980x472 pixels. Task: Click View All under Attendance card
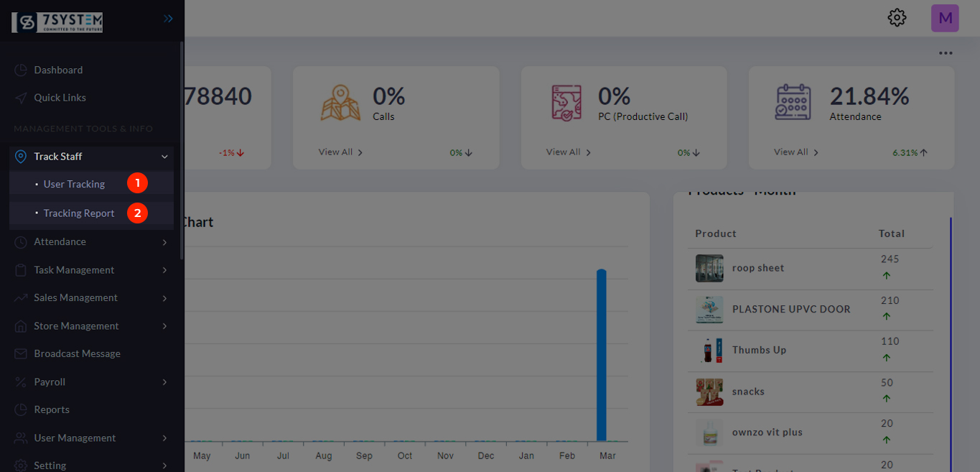(x=795, y=152)
